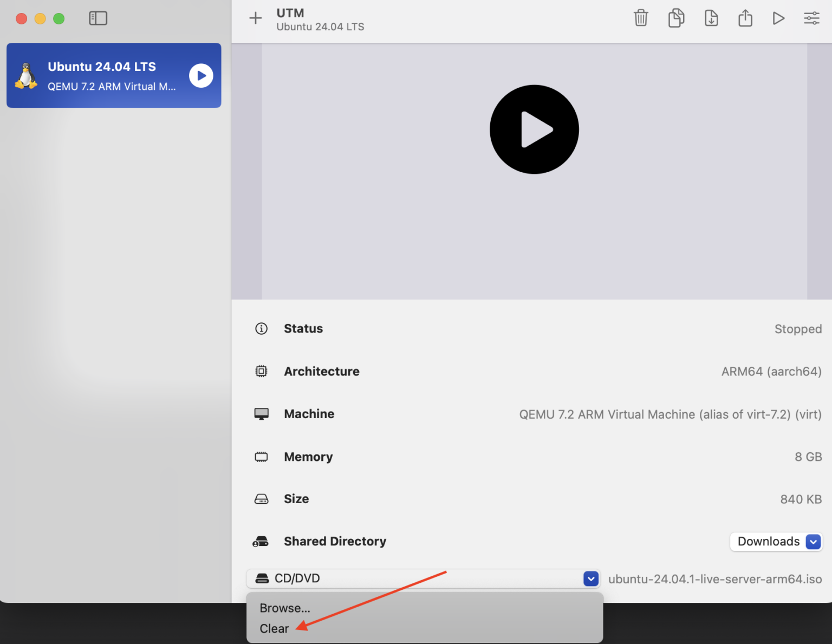This screenshot has height=644, width=832.
Task: Open VM settings with sliders icon
Action: pyautogui.click(x=811, y=18)
